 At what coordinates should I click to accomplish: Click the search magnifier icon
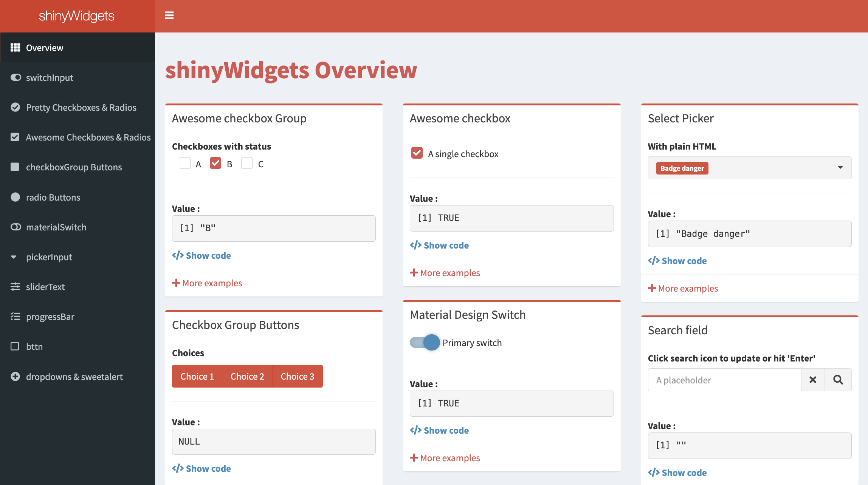(838, 380)
